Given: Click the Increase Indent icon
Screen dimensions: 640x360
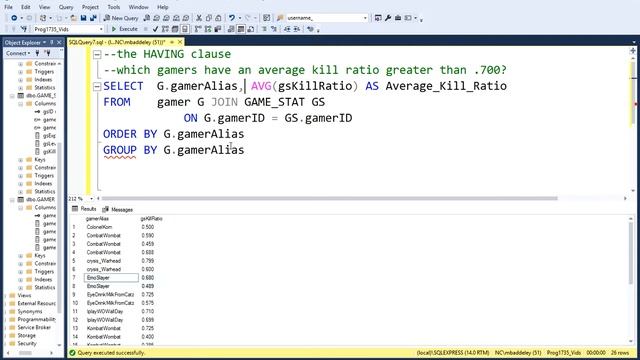Looking at the screenshot, I should click(297, 29).
